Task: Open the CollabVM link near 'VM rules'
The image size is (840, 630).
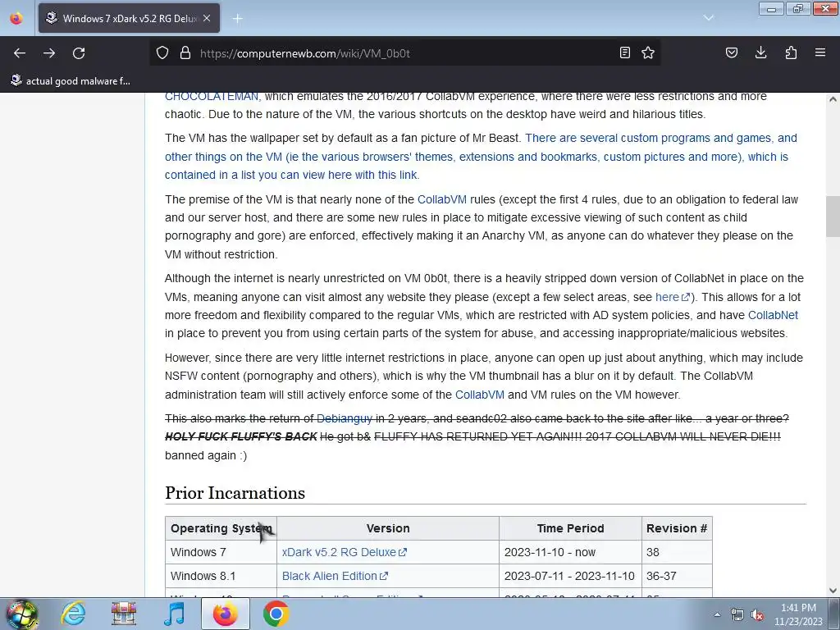Action: pyautogui.click(x=479, y=395)
